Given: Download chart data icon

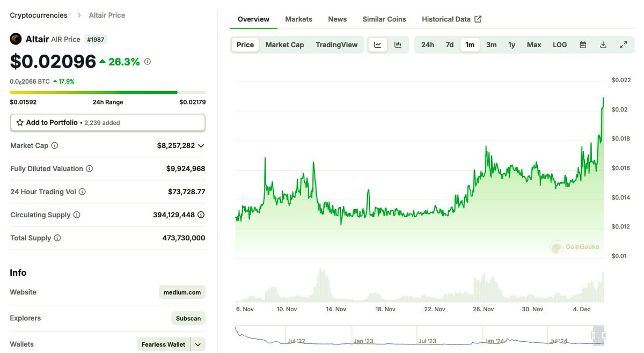Looking at the screenshot, I should point(603,45).
